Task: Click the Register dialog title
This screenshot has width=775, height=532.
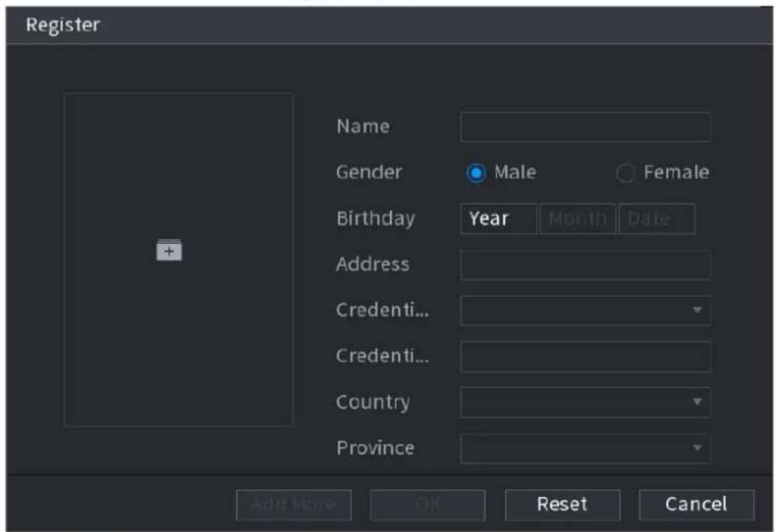Action: [63, 25]
